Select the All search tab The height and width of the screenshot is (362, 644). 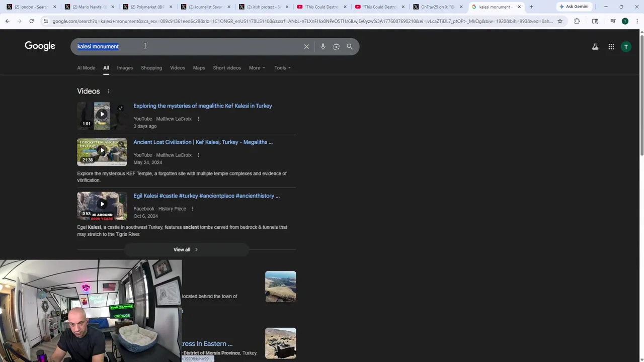tap(106, 68)
